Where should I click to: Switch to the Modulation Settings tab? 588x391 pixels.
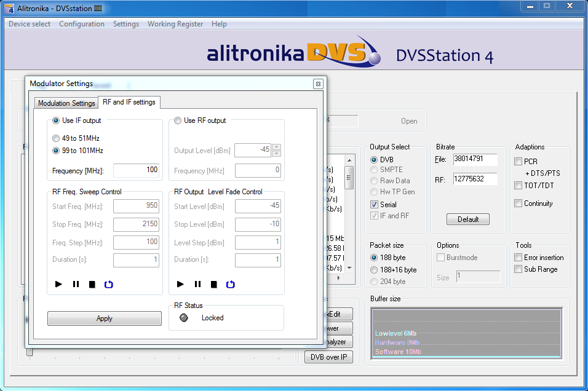pos(66,103)
